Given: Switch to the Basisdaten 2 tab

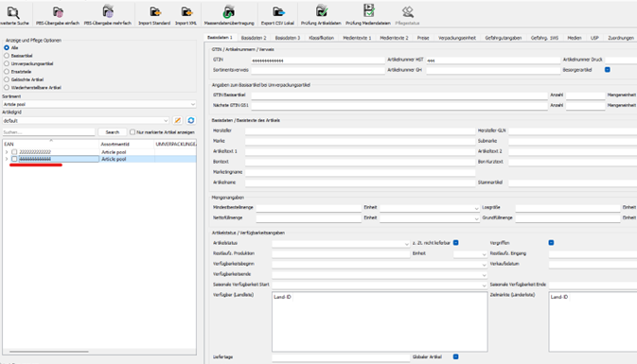Looking at the screenshot, I should coord(254,38).
